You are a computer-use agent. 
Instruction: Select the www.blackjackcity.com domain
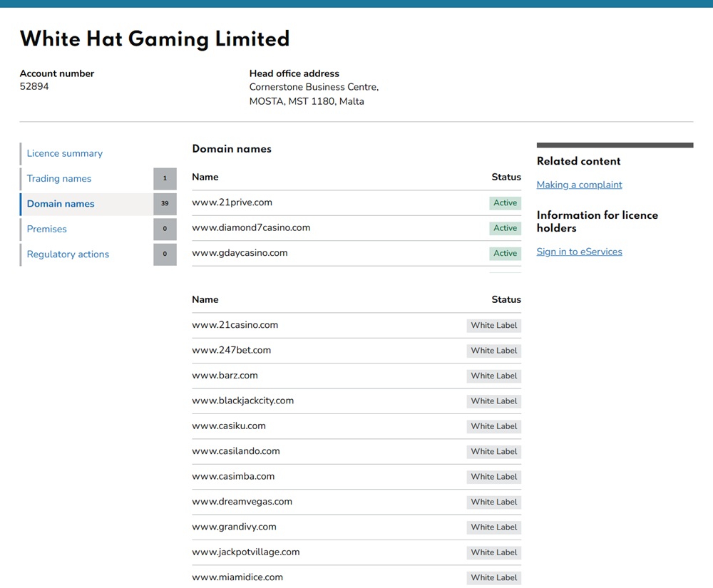(x=243, y=401)
